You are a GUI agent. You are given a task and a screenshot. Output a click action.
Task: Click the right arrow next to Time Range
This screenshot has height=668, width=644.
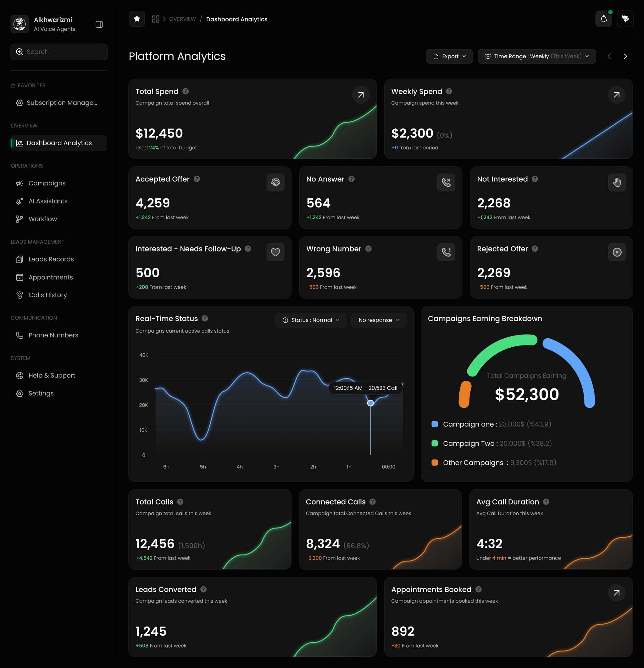pyautogui.click(x=625, y=56)
